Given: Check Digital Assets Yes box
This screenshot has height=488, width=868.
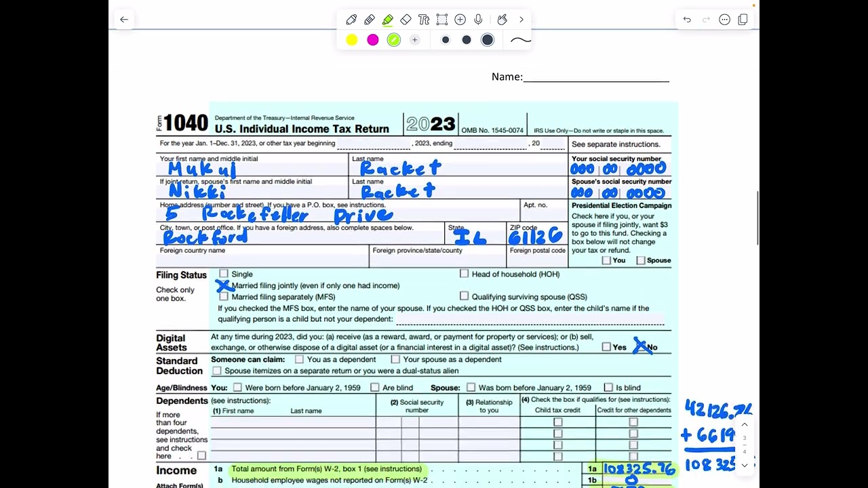Looking at the screenshot, I should (x=606, y=347).
